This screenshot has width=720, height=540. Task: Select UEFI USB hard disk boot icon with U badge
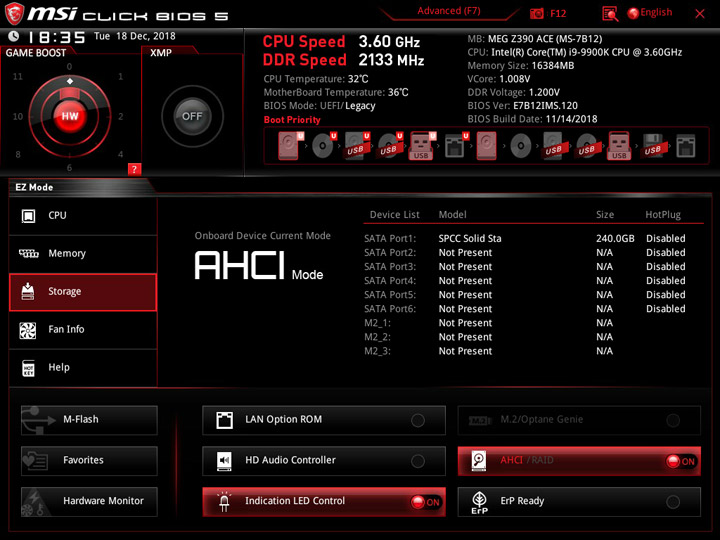357,146
